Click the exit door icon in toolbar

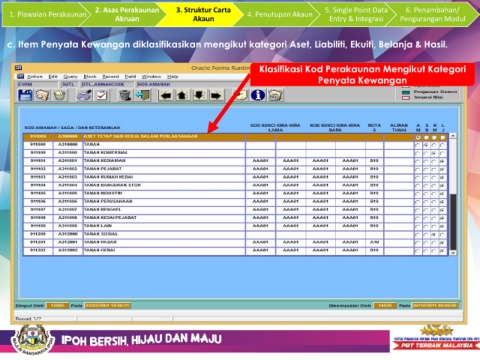tap(143, 95)
